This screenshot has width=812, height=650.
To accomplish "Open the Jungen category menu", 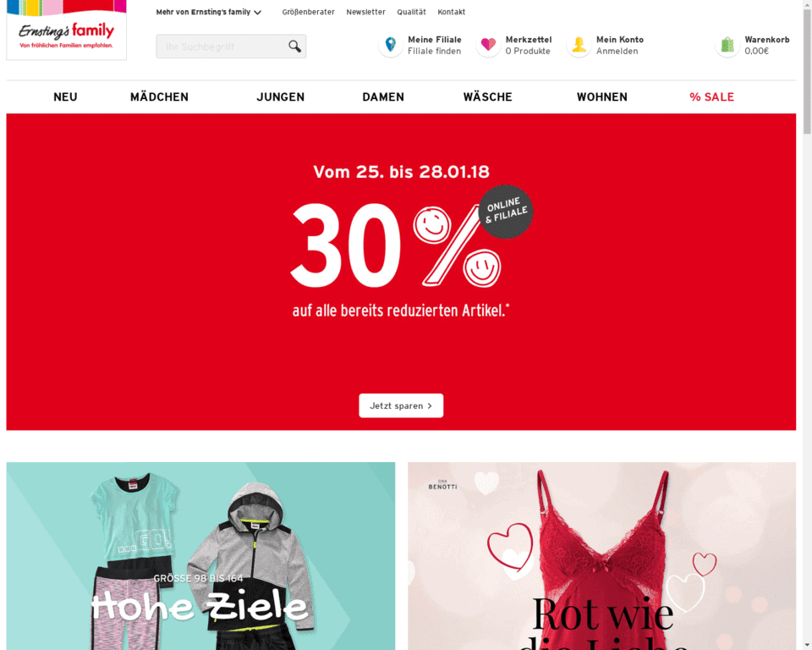I will pos(281,97).
